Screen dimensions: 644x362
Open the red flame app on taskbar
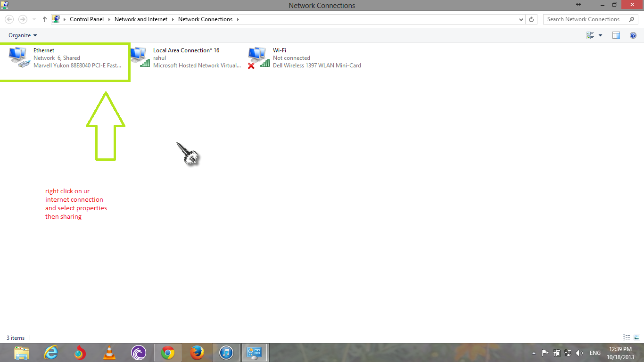tap(80, 353)
